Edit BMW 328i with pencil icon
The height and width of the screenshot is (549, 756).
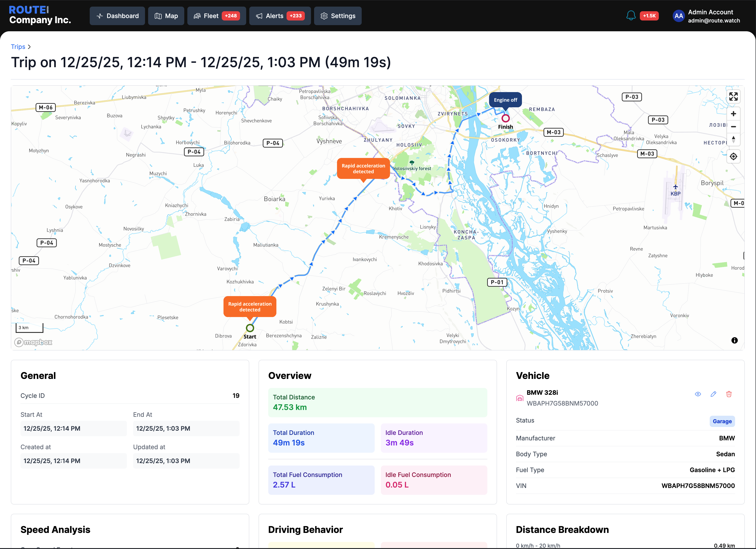click(713, 394)
